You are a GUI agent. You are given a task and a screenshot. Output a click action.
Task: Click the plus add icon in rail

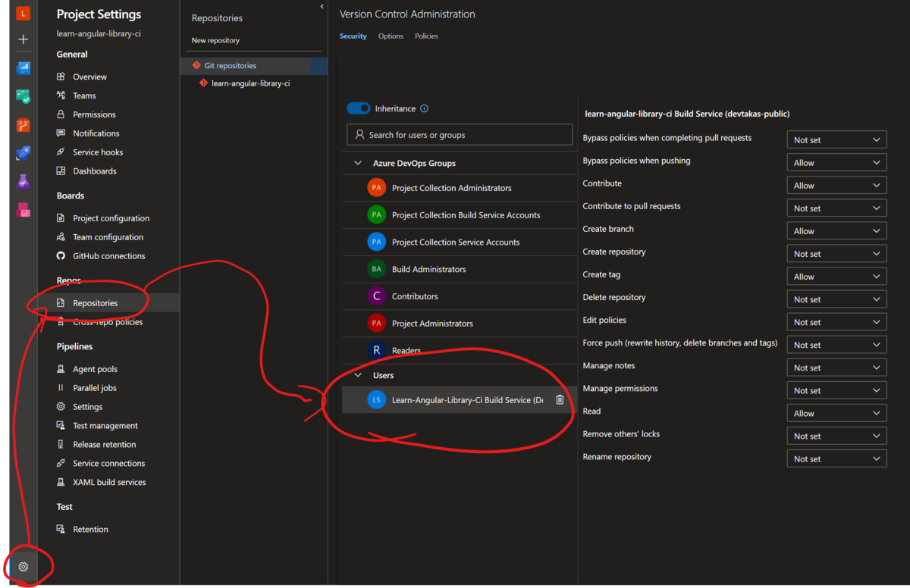(24, 39)
